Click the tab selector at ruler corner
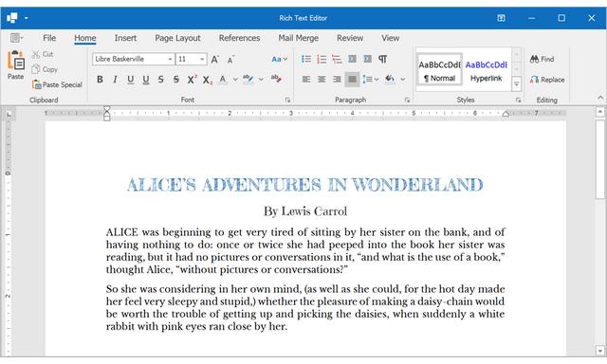 point(9,114)
